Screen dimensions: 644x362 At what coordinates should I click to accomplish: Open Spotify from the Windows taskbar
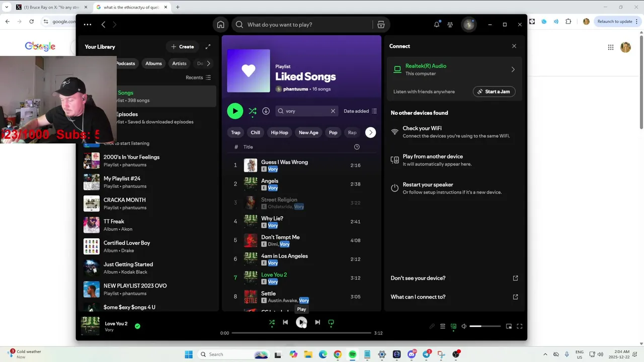tap(352, 354)
